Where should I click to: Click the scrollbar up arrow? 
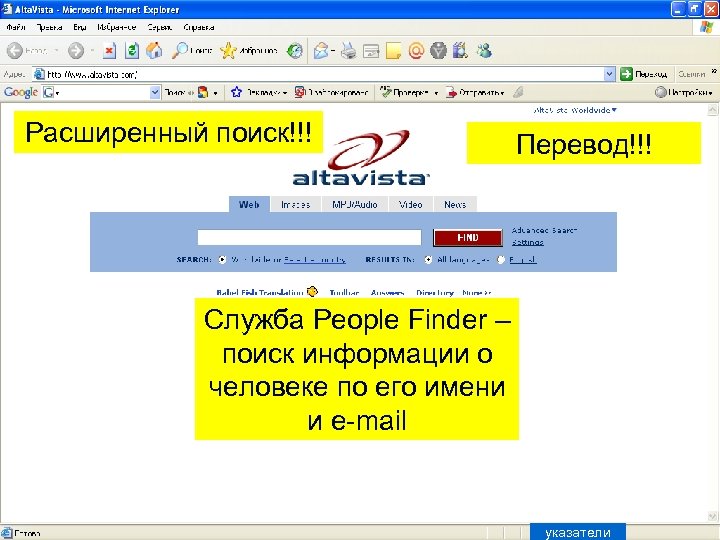tap(713, 110)
